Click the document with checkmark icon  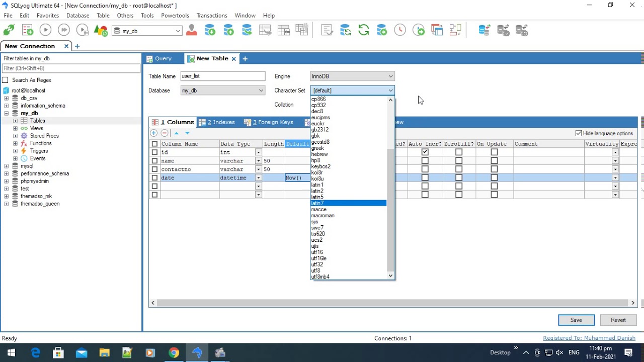tap(327, 30)
